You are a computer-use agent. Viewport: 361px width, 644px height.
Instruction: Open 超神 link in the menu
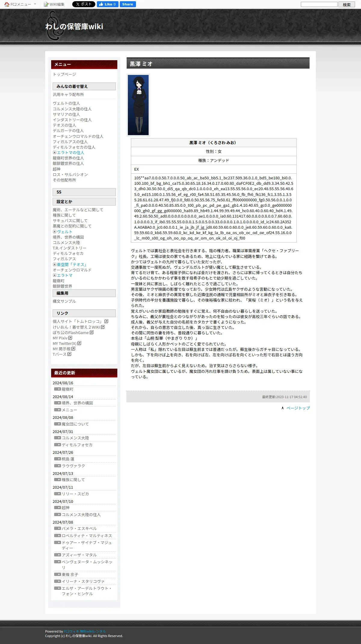57,169
